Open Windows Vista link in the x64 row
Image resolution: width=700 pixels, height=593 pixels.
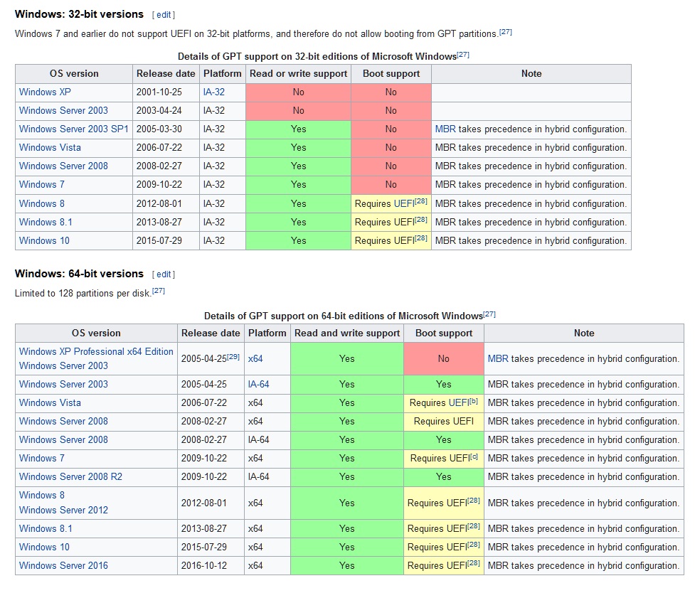(50, 403)
